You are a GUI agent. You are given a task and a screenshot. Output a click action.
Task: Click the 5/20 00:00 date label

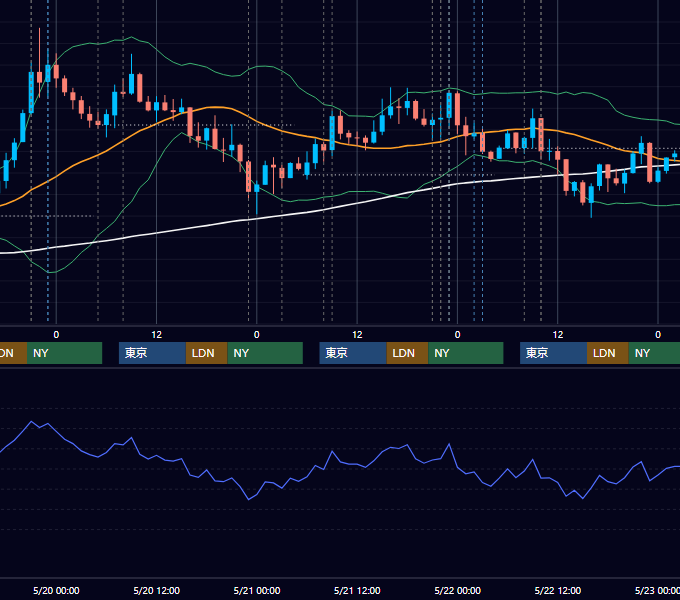click(56, 590)
